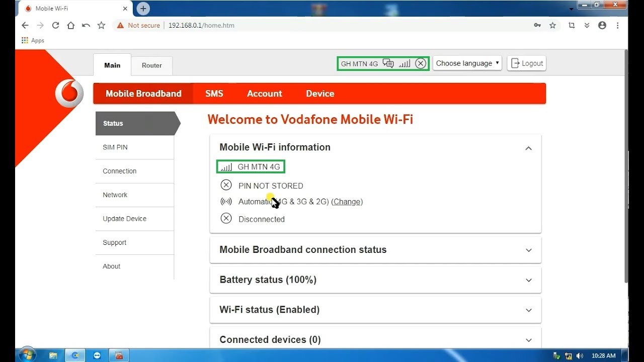
Task: Reload the page with the browser refresh icon
Action: 55,25
